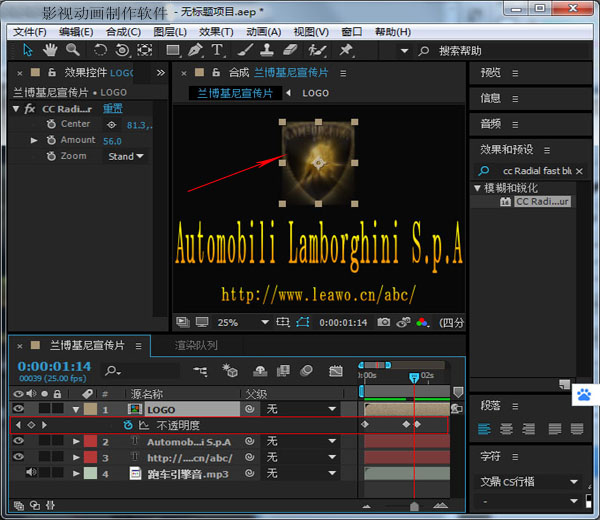Hide the http://....cn/abc/ layer eye

[x=18, y=456]
